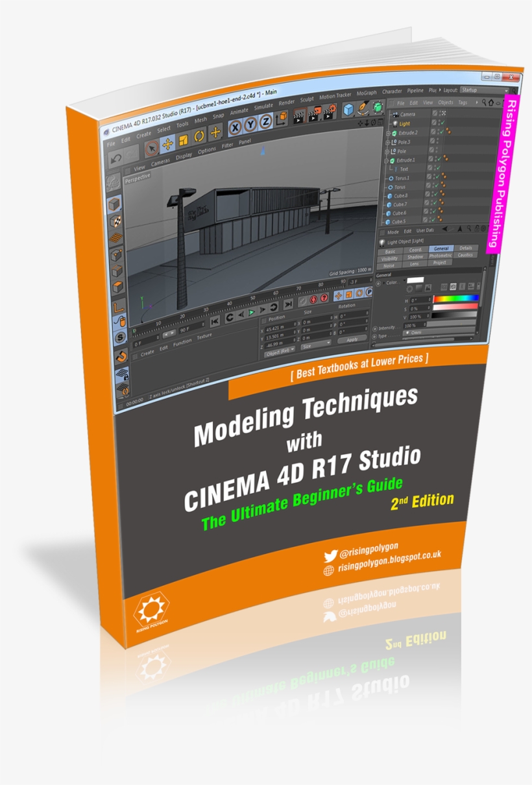The height and width of the screenshot is (785, 532).
Task: Toggle the X axis lock
Action: [235, 126]
